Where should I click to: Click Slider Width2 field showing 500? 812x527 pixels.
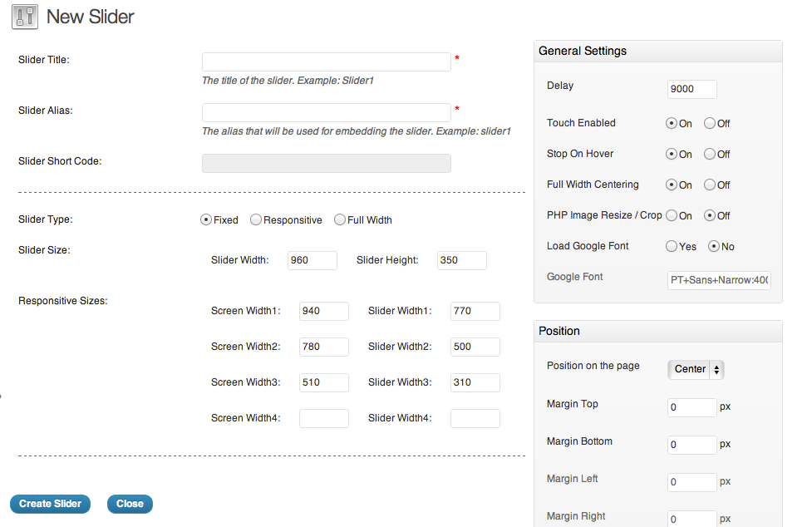click(x=475, y=347)
